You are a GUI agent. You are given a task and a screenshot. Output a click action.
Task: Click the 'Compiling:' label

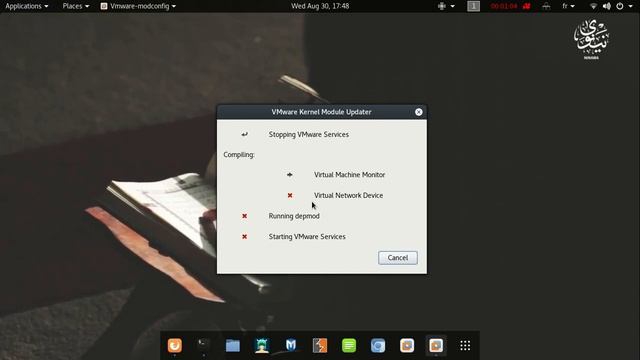tap(239, 155)
